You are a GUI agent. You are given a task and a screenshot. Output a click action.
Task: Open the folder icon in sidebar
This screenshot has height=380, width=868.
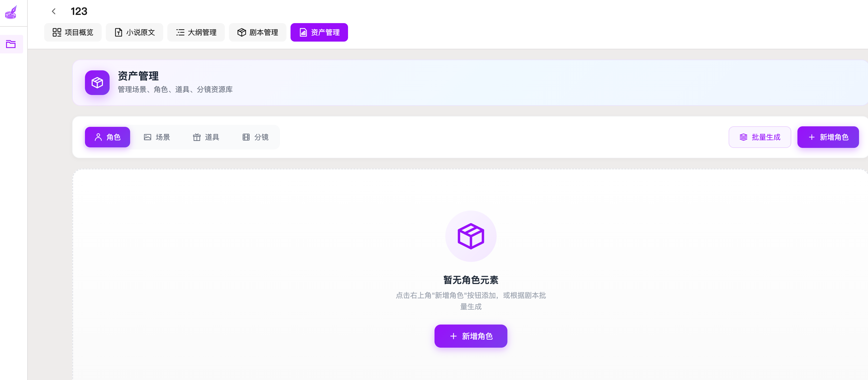tap(11, 44)
